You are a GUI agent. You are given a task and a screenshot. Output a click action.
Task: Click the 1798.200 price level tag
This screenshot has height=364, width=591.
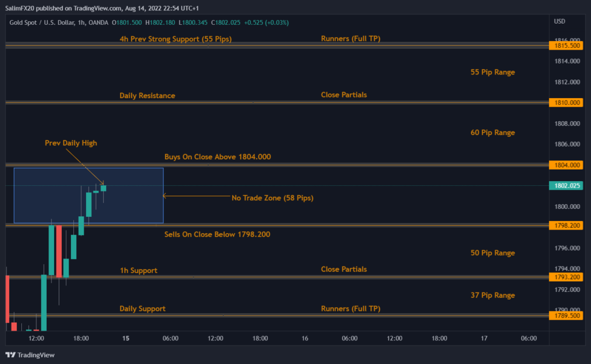click(x=567, y=225)
